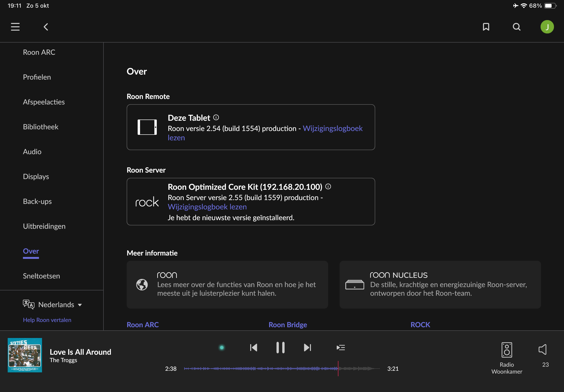Open Wijzigingslogboek lezen link for Roon Server
This screenshot has height=392, width=564.
pyautogui.click(x=207, y=207)
